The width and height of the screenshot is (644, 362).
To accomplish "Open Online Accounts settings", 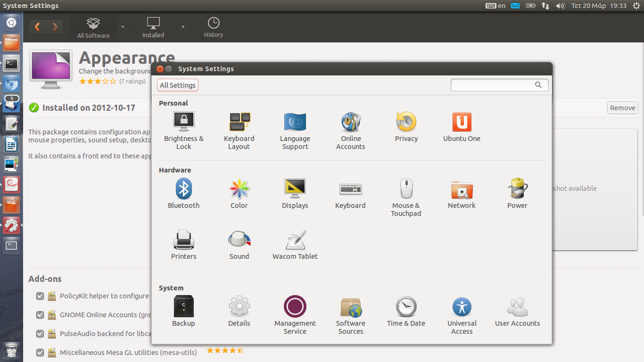I will click(350, 122).
